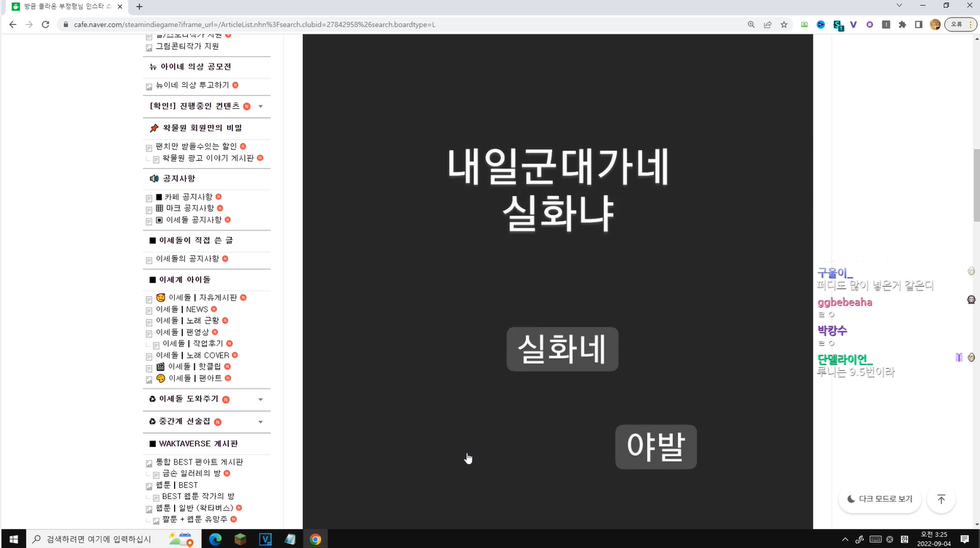Toggle the browser side panel

pos(919,24)
